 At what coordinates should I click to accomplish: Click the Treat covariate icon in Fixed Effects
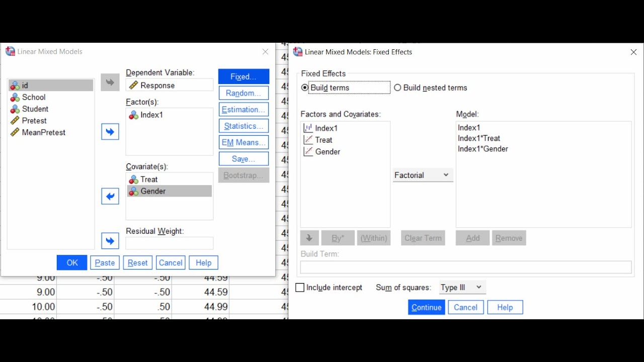[x=308, y=140]
